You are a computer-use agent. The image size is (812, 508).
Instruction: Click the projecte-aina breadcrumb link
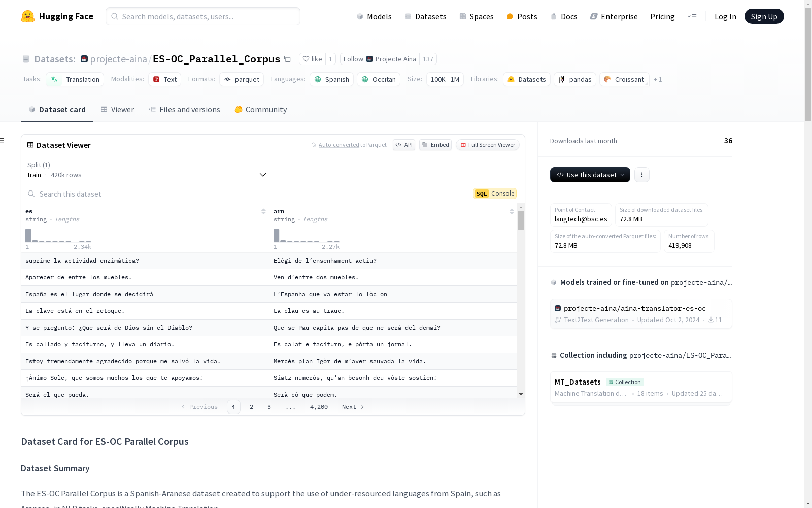[x=118, y=59]
